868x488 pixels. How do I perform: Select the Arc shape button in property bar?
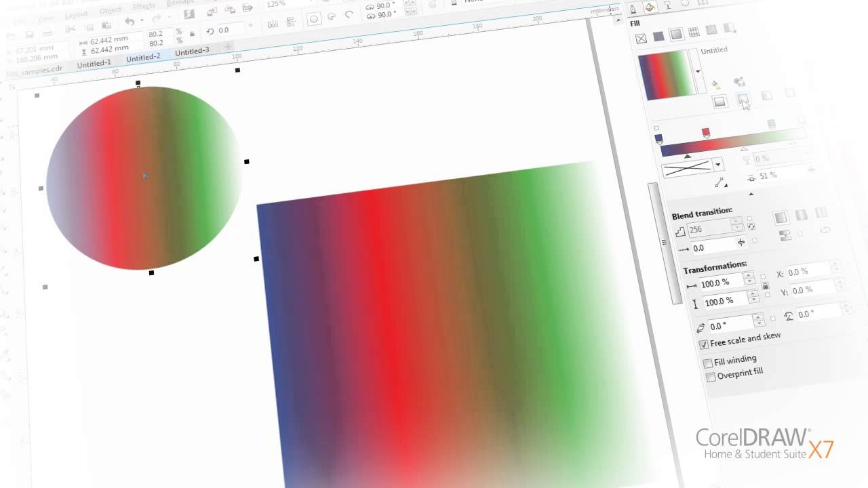point(349,14)
